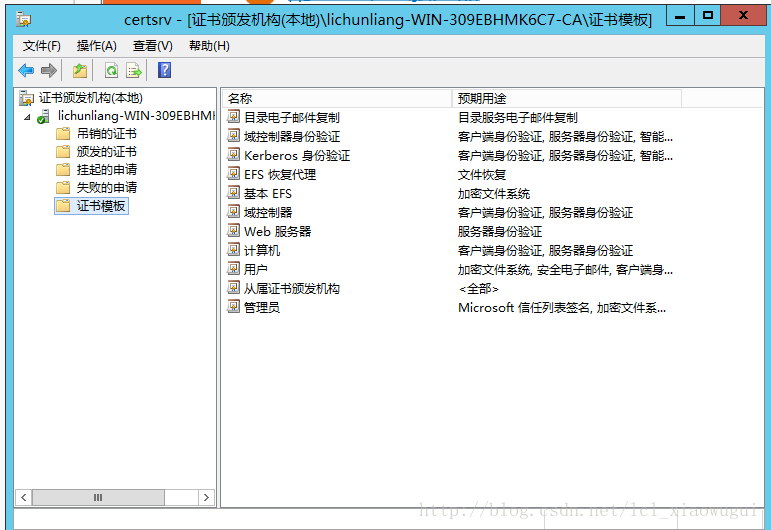Click folder icon of 失败的申请
The image size is (771, 530).
tap(63, 188)
